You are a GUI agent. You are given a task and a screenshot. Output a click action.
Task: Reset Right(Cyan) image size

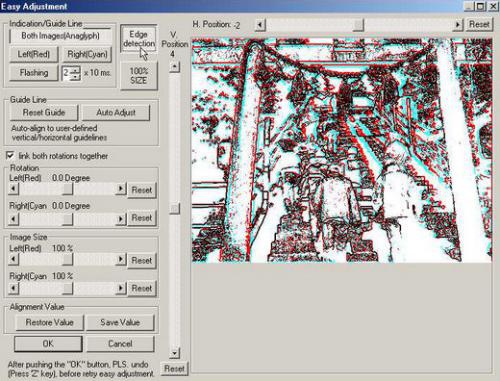point(142,288)
